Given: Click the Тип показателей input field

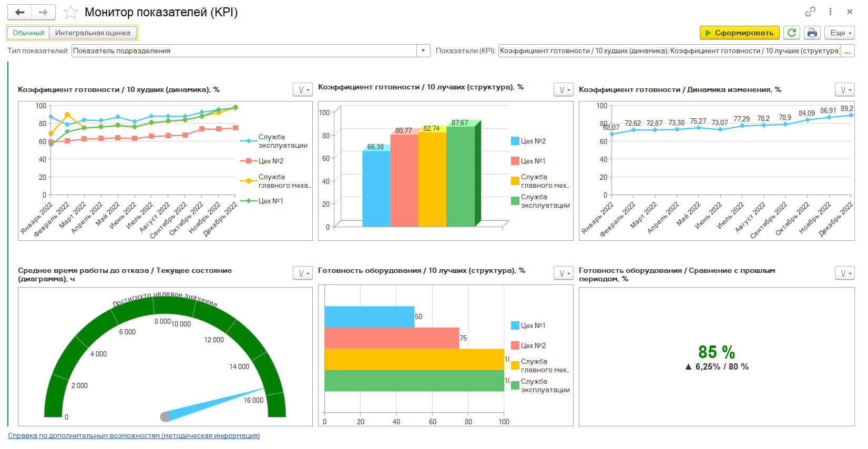Looking at the screenshot, I should coord(244,50).
